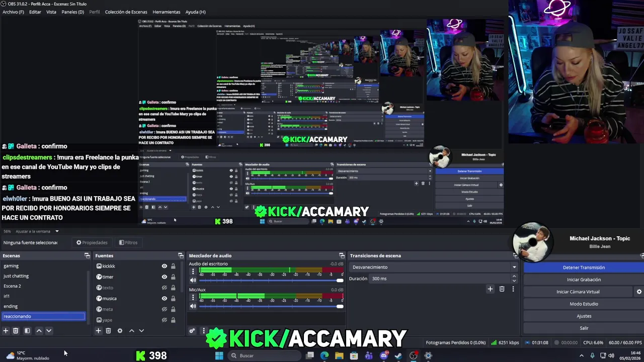
Task: Show the texto source with its eye icon
Action: coord(164,288)
